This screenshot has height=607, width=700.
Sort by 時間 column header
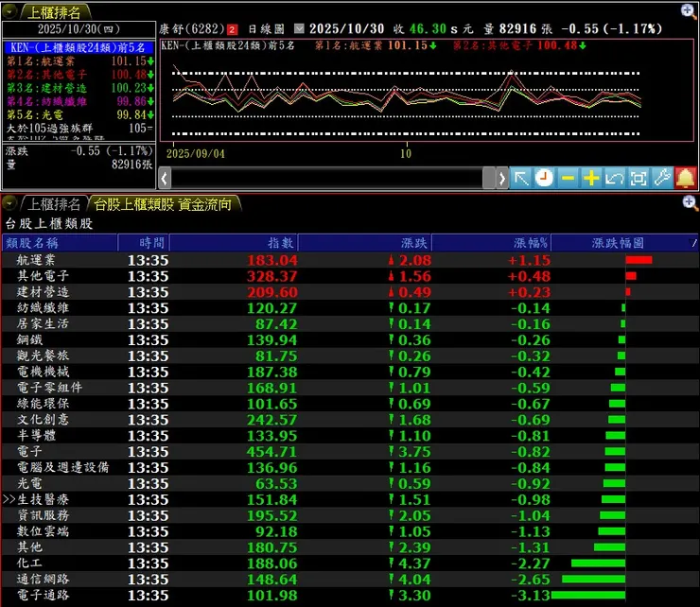click(143, 243)
